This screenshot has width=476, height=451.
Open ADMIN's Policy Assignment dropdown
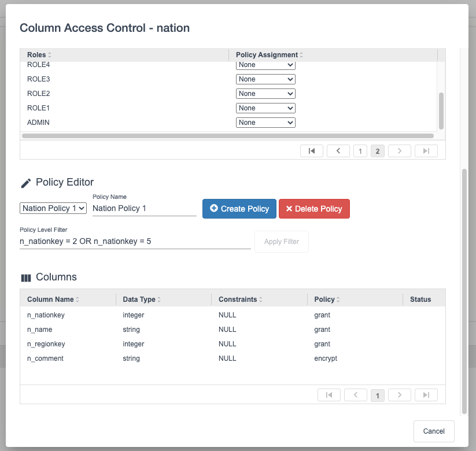(265, 122)
